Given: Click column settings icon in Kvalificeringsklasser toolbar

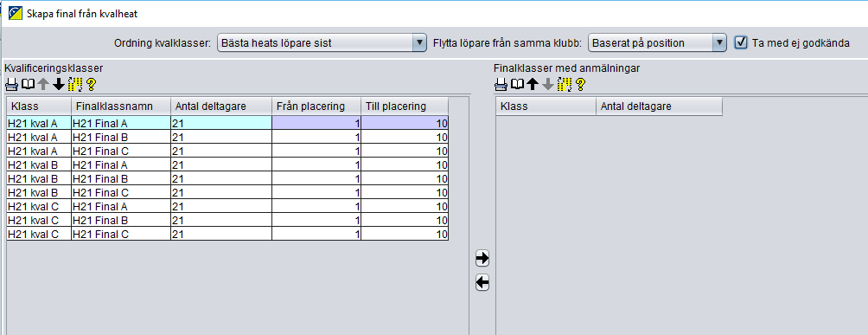Looking at the screenshot, I should click(74, 84).
